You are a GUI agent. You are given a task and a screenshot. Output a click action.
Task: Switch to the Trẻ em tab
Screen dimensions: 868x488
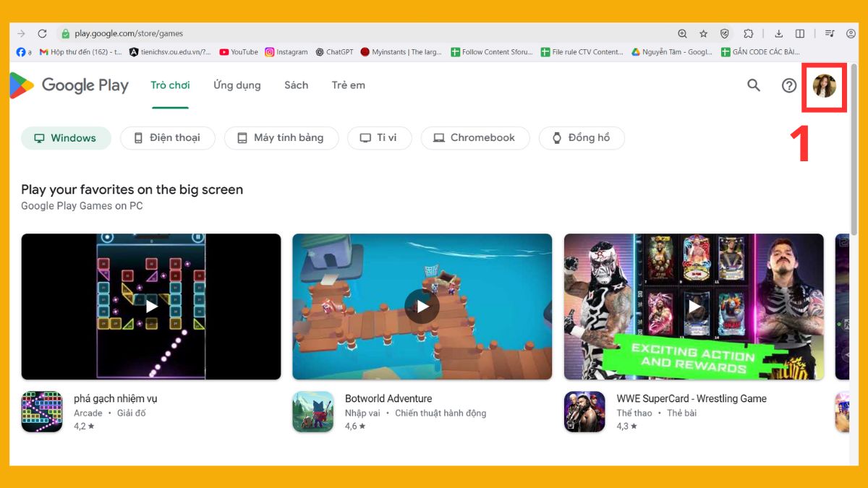349,85
